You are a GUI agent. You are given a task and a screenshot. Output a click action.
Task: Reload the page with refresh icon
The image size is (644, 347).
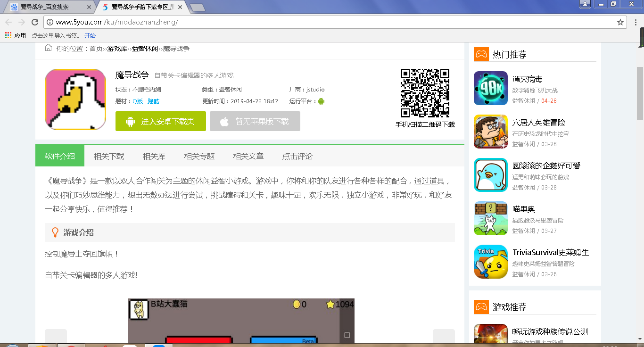click(35, 22)
